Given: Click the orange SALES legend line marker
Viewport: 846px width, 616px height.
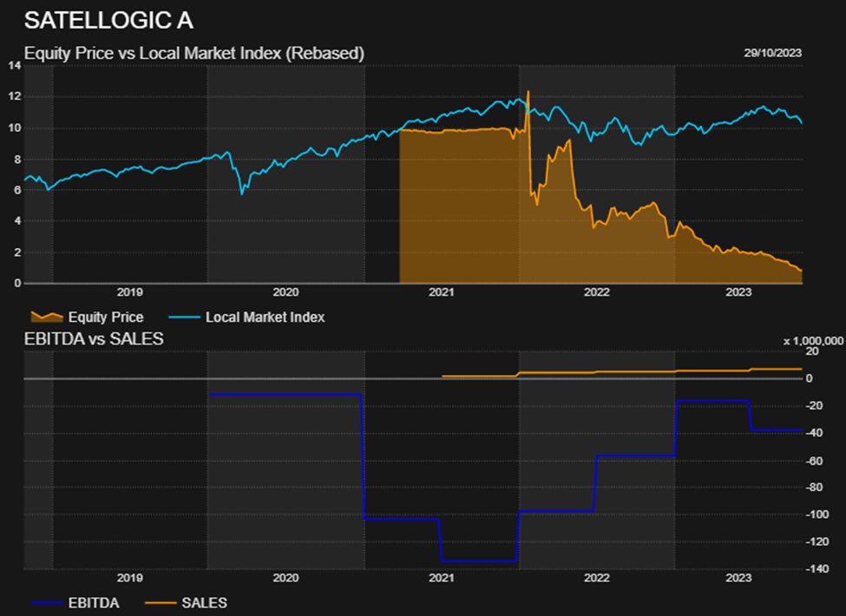Looking at the screenshot, I should [x=161, y=602].
